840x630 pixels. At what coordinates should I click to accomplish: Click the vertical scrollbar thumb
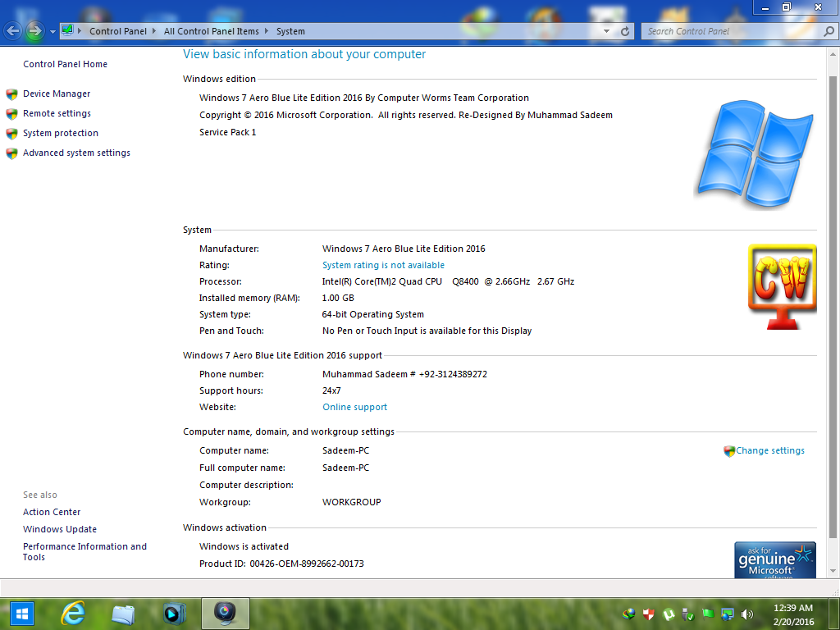click(833, 307)
